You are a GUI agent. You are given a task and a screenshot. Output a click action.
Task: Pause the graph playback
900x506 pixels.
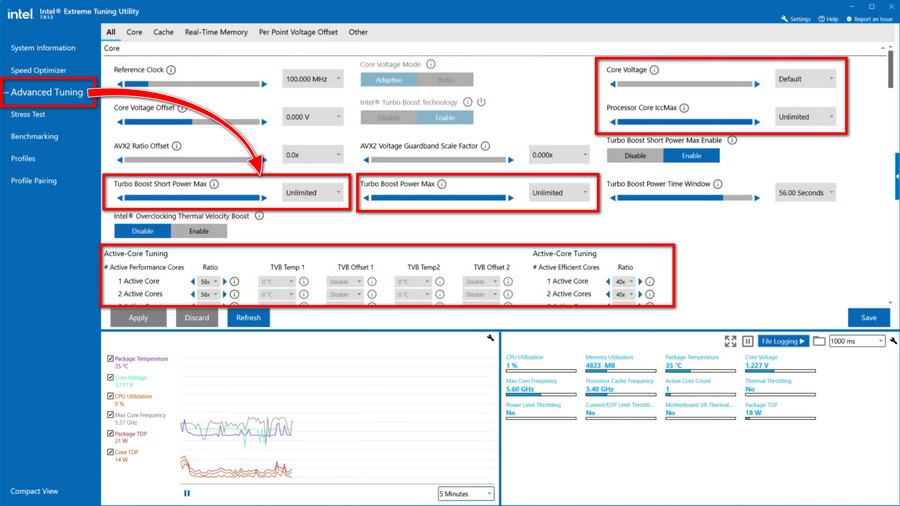tap(187, 493)
